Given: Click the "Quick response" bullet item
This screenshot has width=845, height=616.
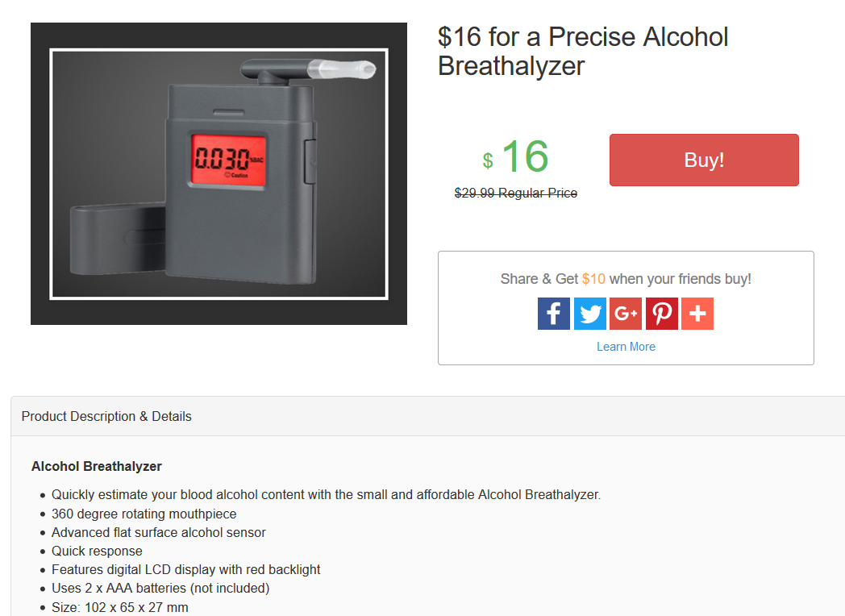Looking at the screenshot, I should pyautogui.click(x=97, y=551).
